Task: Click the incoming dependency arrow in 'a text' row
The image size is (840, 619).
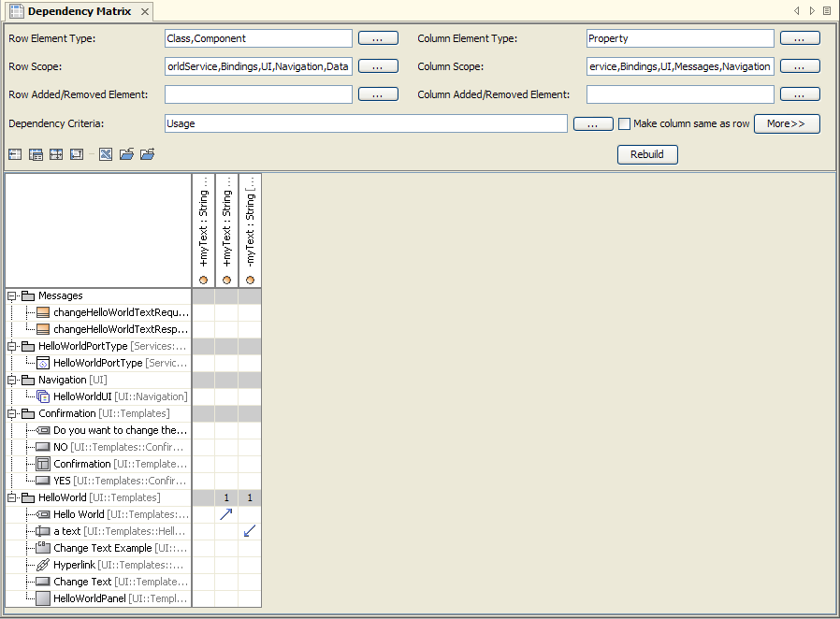Action: (x=250, y=531)
